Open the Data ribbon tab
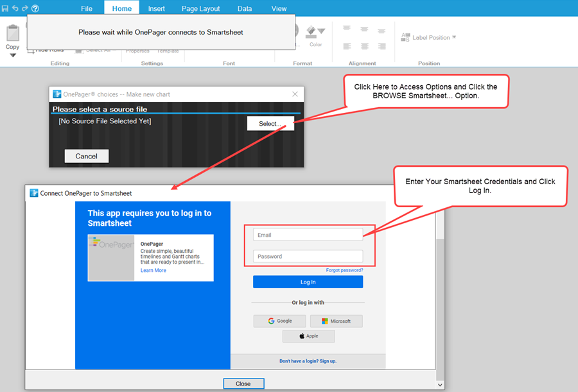This screenshot has width=578, height=392. (245, 8)
